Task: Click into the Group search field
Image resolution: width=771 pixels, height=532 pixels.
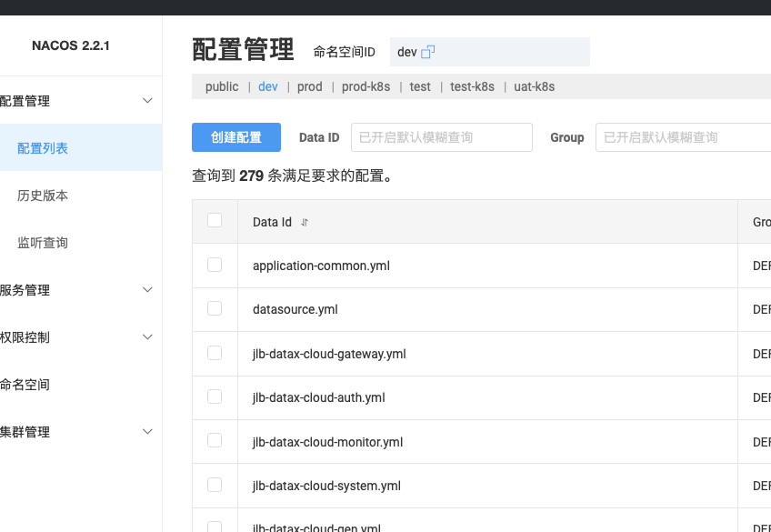Action: [x=682, y=137]
